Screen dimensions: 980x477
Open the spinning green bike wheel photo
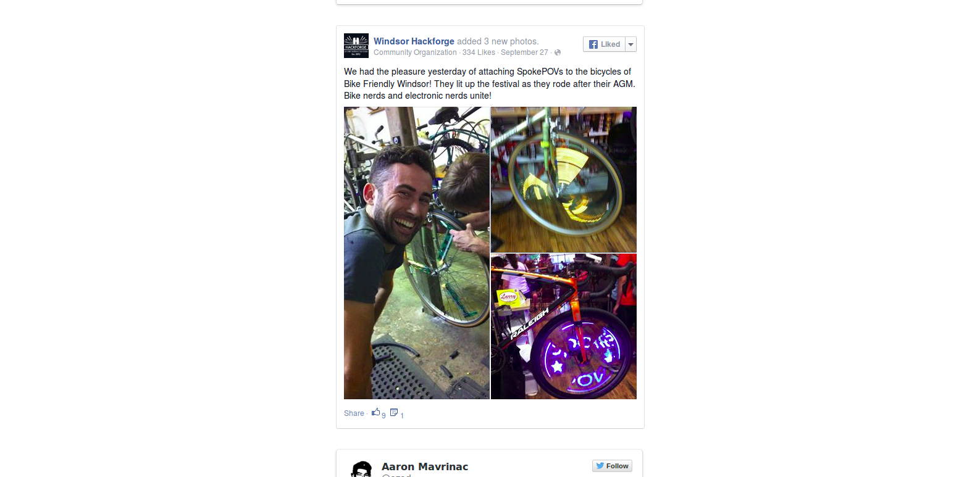[564, 180]
